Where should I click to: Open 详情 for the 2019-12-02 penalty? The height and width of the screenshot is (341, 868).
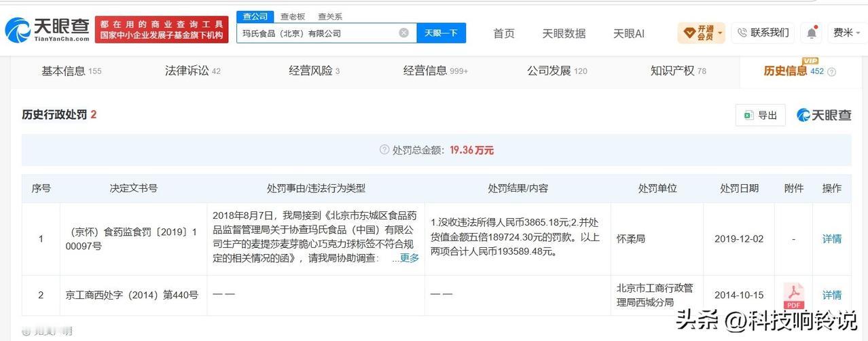(x=832, y=239)
